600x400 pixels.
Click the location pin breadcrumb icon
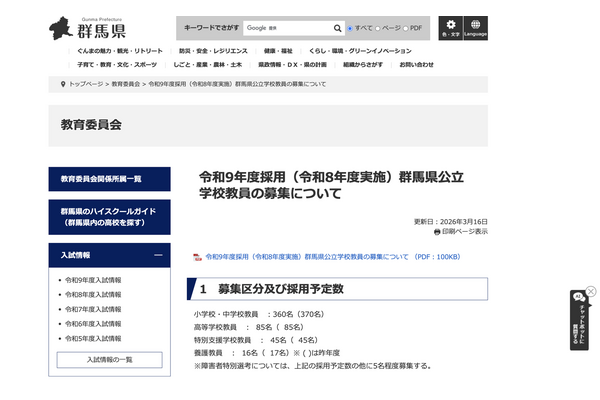63,84
